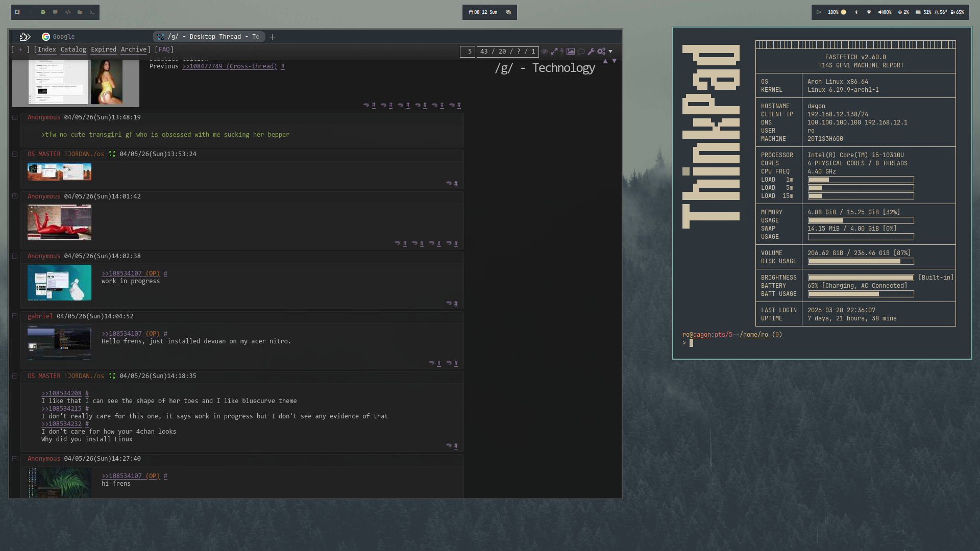Open the gallery image icon
The width and height of the screenshot is (980, 551).
(x=571, y=52)
